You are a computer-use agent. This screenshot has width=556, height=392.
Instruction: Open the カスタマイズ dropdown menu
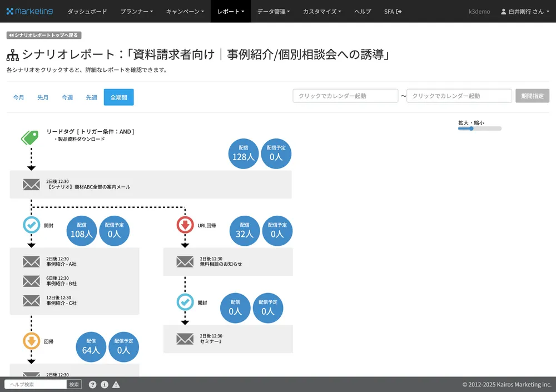321,11
